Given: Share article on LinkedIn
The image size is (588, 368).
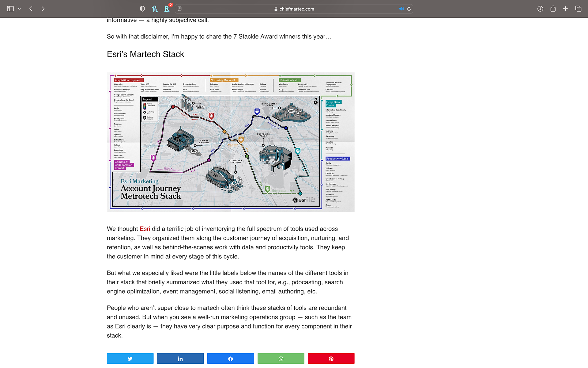Looking at the screenshot, I should 180,358.
